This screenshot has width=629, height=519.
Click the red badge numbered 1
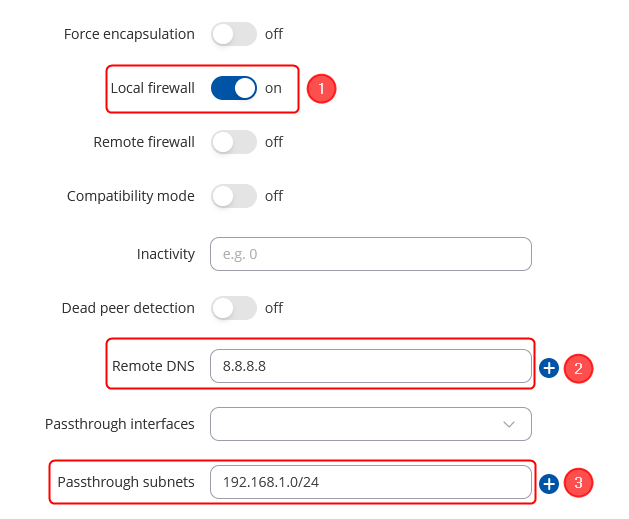coord(321,89)
